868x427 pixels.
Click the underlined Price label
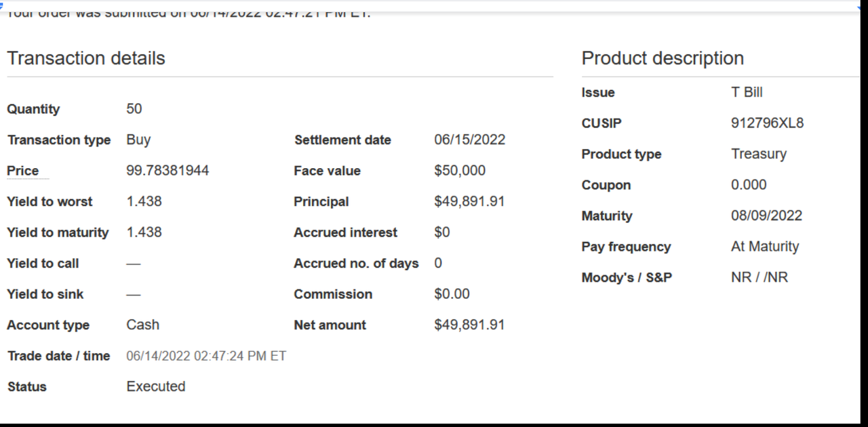pyautogui.click(x=23, y=171)
